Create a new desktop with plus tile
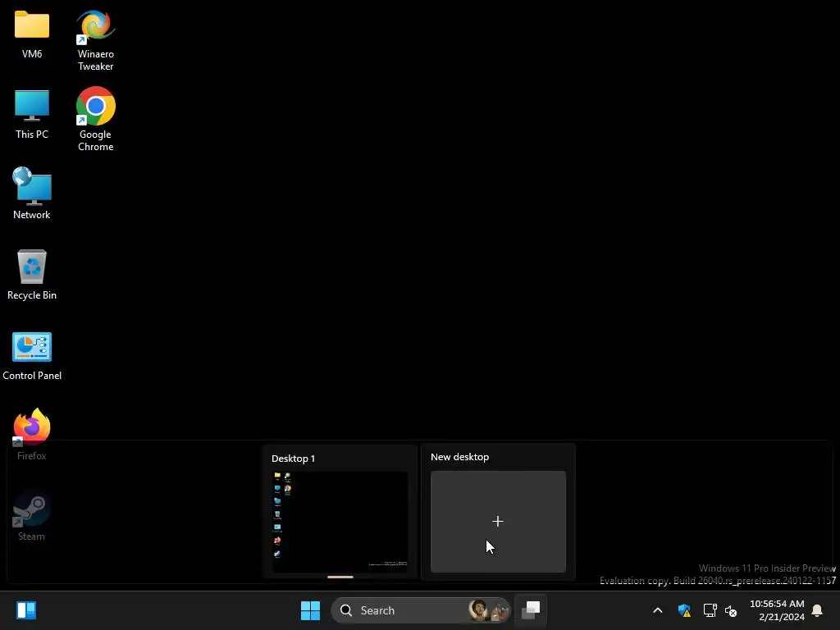840x630 pixels. 498,521
